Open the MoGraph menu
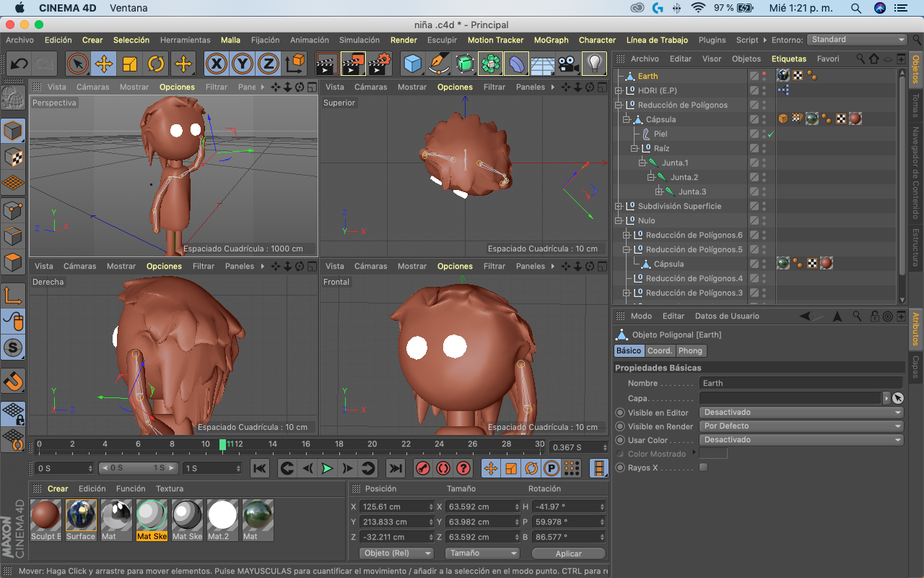The width and height of the screenshot is (924, 578). pos(551,40)
